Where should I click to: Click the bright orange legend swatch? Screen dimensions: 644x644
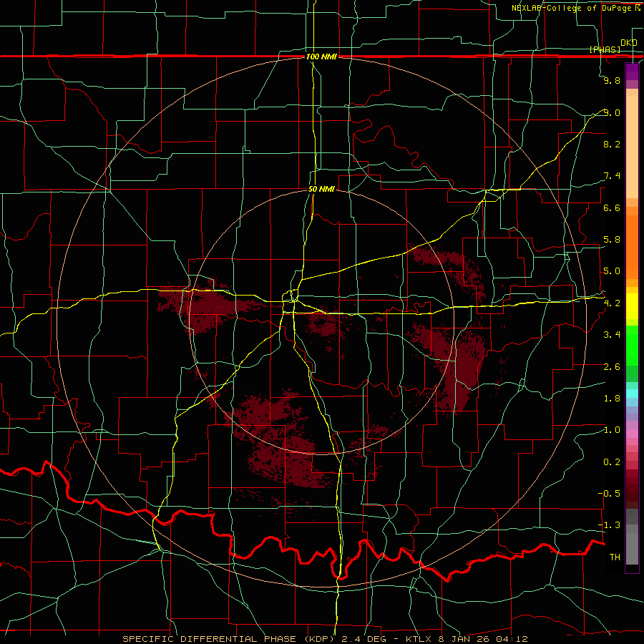coord(632,248)
